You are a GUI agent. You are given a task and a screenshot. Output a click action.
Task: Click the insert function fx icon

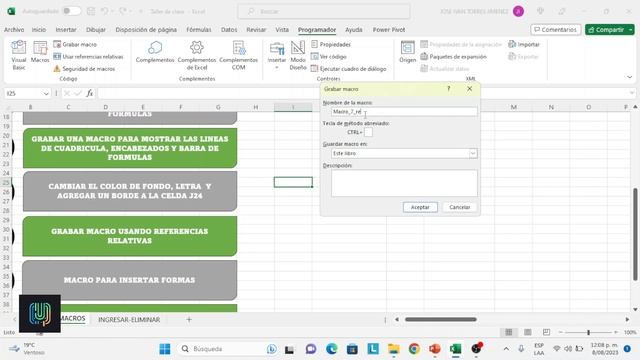89,93
